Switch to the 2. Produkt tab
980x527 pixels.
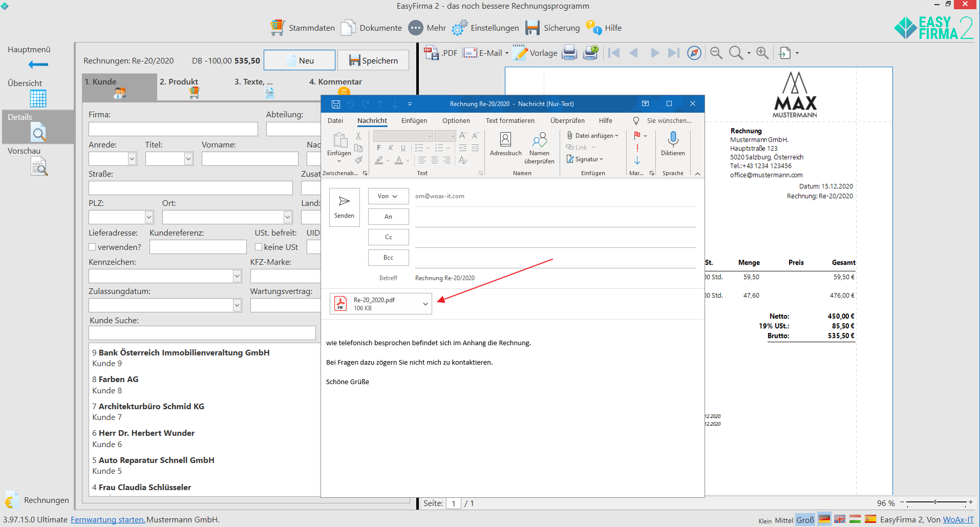click(x=194, y=87)
